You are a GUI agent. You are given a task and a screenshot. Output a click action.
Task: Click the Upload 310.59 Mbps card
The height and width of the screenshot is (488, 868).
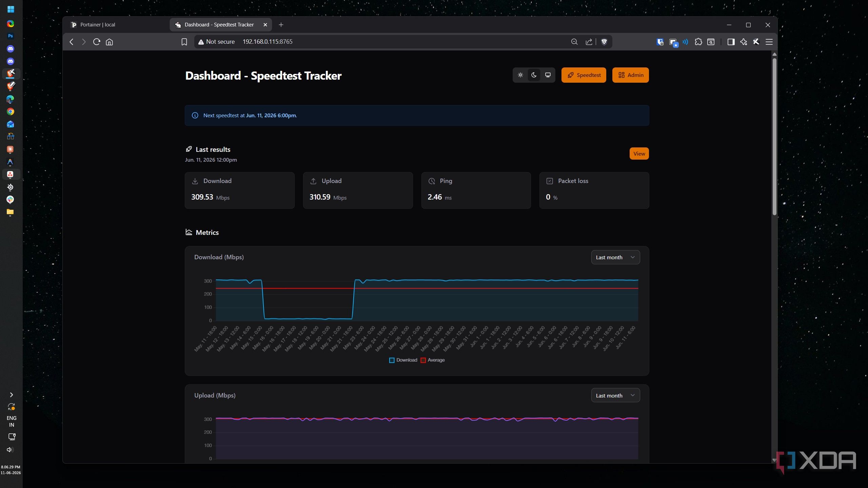pos(358,190)
